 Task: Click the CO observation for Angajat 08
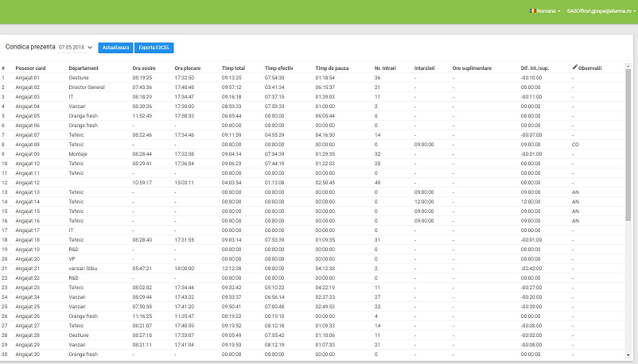575,145
